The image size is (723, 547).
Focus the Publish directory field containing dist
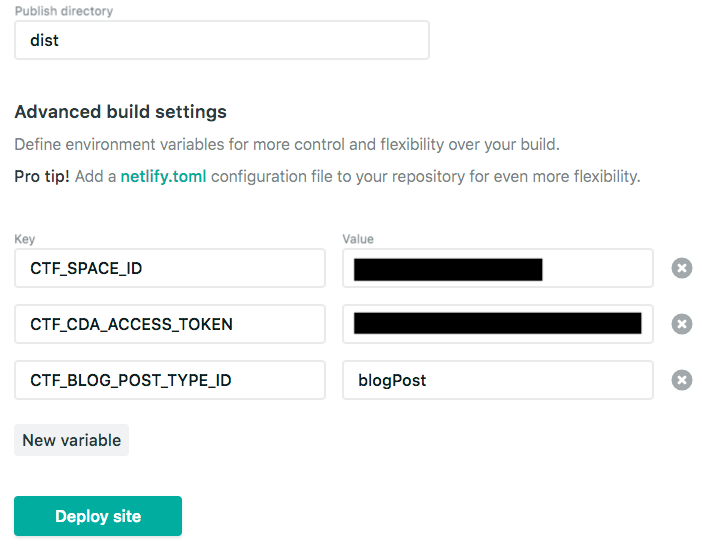tap(221, 40)
